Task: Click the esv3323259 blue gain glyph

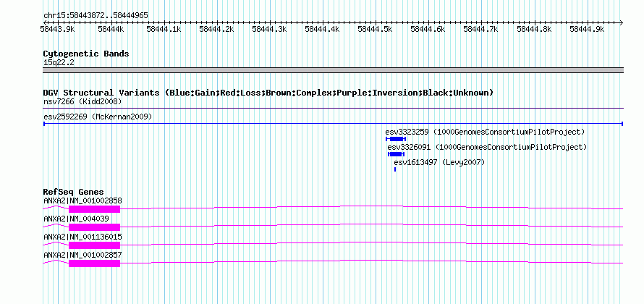Action: [x=396, y=139]
